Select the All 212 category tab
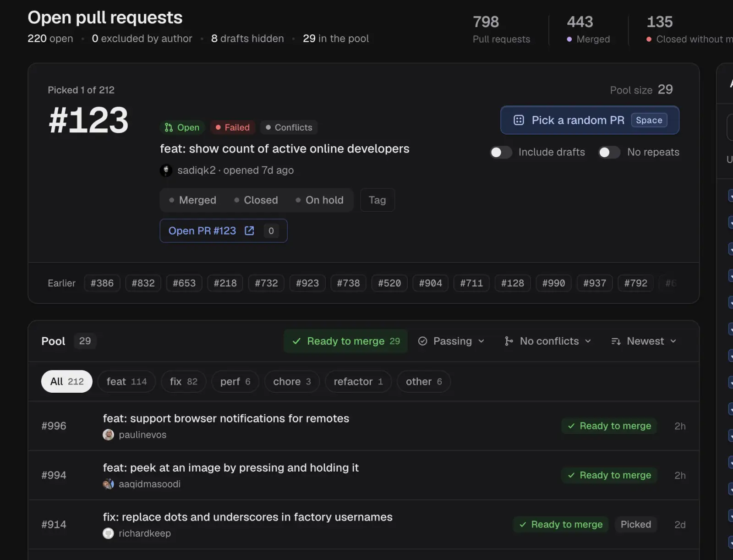733x560 pixels. point(67,381)
